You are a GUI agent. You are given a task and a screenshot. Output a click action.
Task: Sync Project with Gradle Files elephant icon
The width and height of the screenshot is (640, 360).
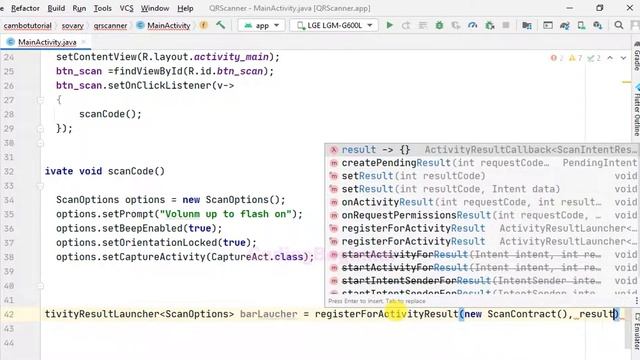564,25
